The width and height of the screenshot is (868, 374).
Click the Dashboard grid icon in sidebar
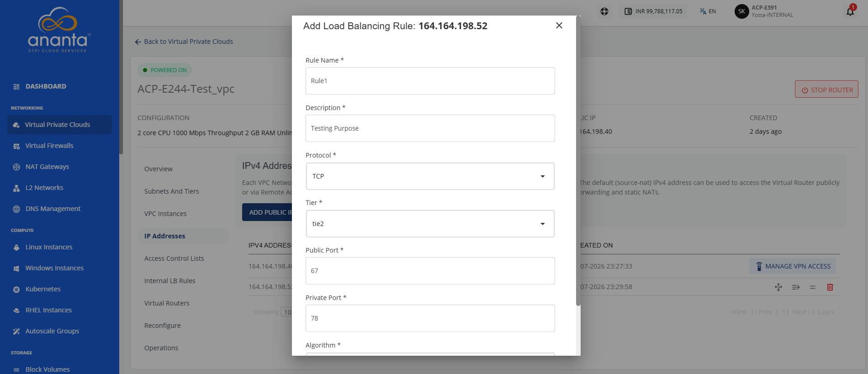coord(16,87)
